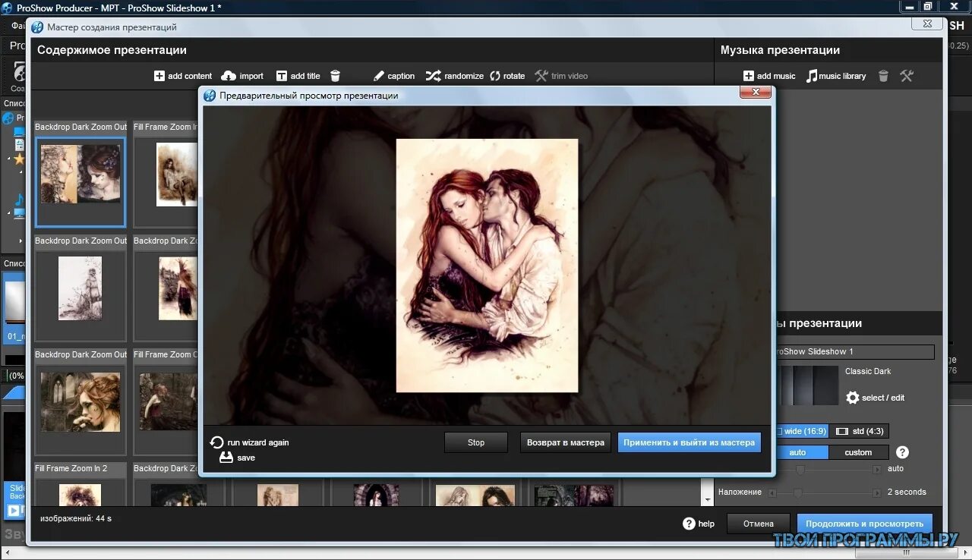Click Продолжить и просмотреть button
The height and width of the screenshot is (560, 972).
[865, 524]
